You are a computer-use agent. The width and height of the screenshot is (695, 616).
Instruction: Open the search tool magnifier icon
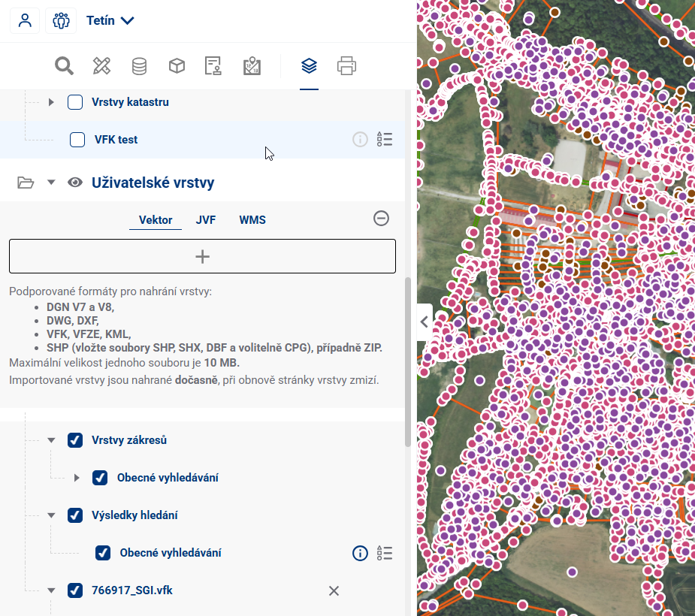click(65, 66)
